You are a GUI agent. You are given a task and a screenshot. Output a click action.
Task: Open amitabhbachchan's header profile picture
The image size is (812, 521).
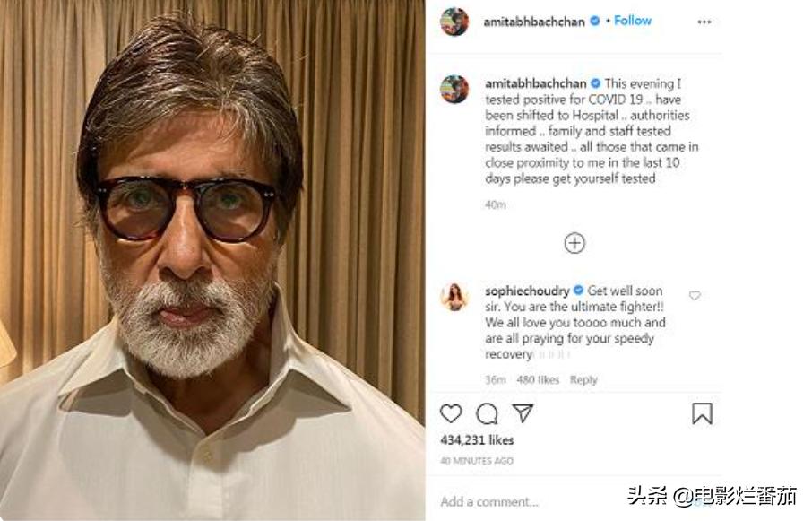click(454, 22)
